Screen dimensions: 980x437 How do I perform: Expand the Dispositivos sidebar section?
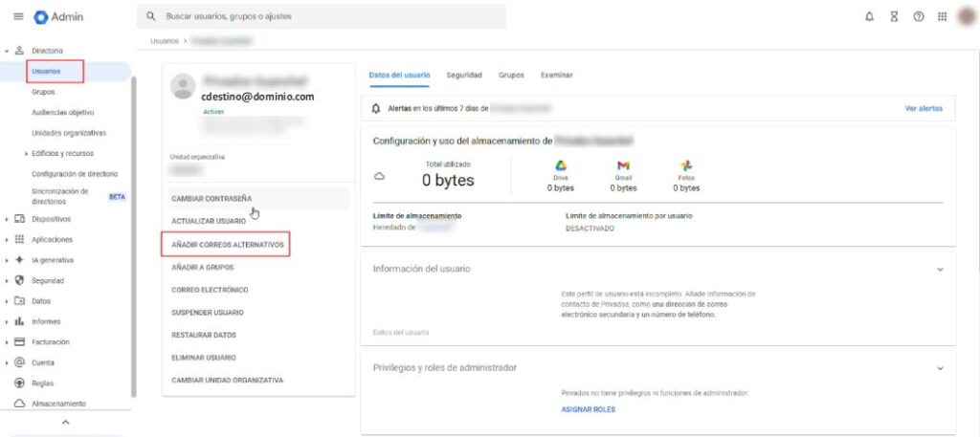(x=8, y=220)
